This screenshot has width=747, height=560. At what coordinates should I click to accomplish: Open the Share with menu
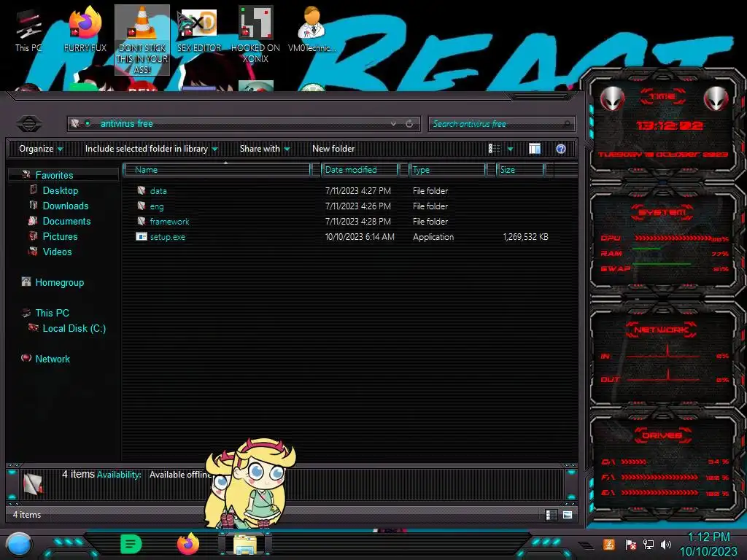point(265,149)
